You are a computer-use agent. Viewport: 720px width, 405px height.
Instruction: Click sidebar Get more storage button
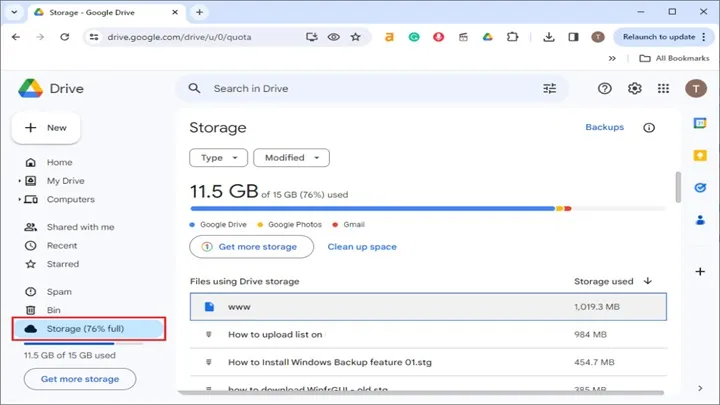80,379
